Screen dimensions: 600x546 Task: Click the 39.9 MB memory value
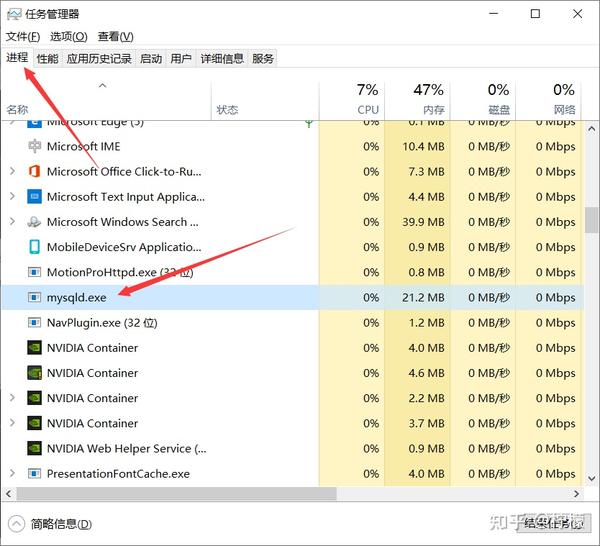423,222
